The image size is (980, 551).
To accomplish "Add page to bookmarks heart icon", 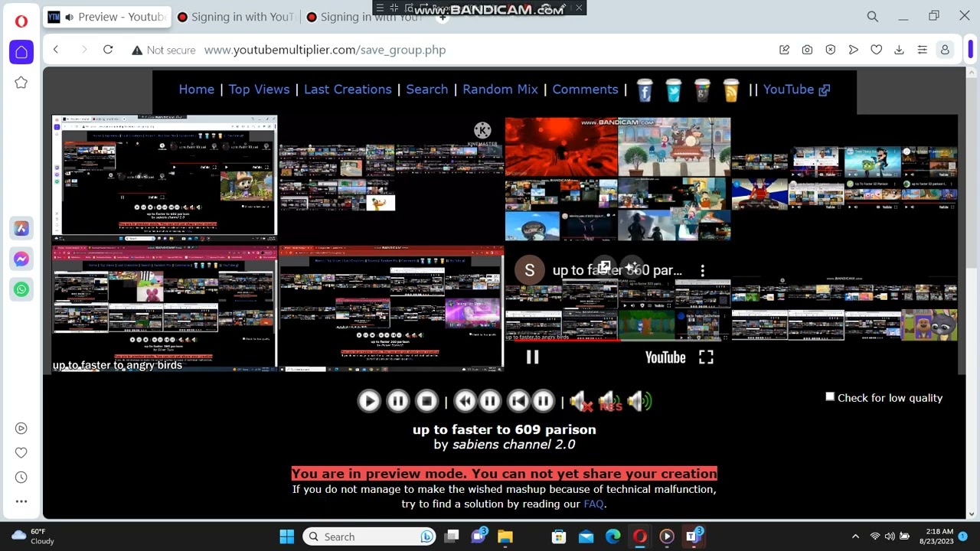I will (x=876, y=50).
